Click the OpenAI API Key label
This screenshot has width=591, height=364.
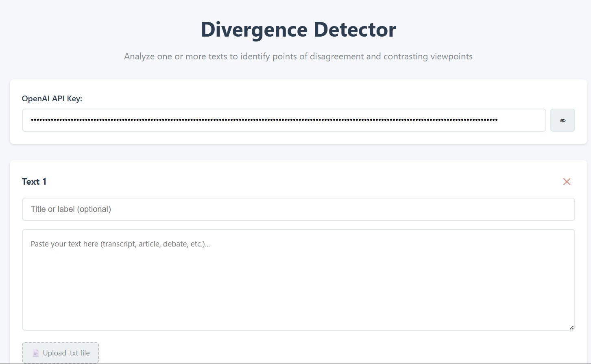52,99
